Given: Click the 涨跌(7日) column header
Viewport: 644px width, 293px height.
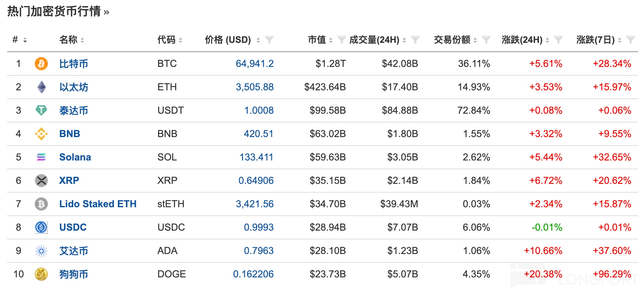Looking at the screenshot, I should pyautogui.click(x=595, y=40).
